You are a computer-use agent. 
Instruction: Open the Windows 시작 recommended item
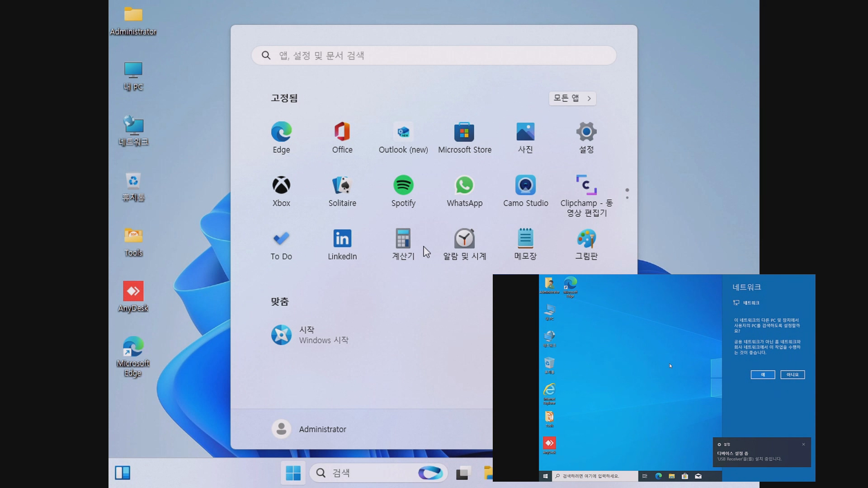point(310,335)
